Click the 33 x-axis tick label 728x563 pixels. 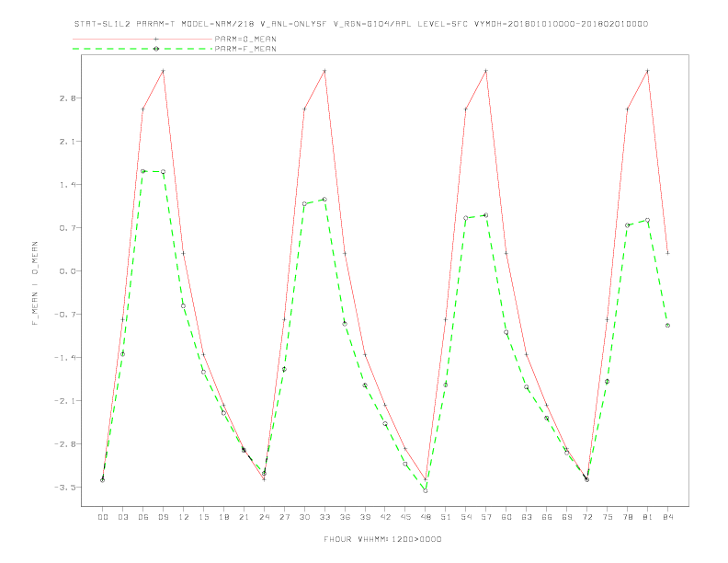click(x=324, y=517)
